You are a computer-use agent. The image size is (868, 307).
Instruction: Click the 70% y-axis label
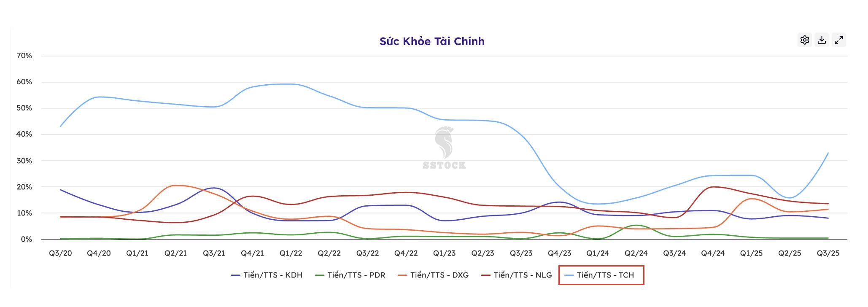coord(24,56)
